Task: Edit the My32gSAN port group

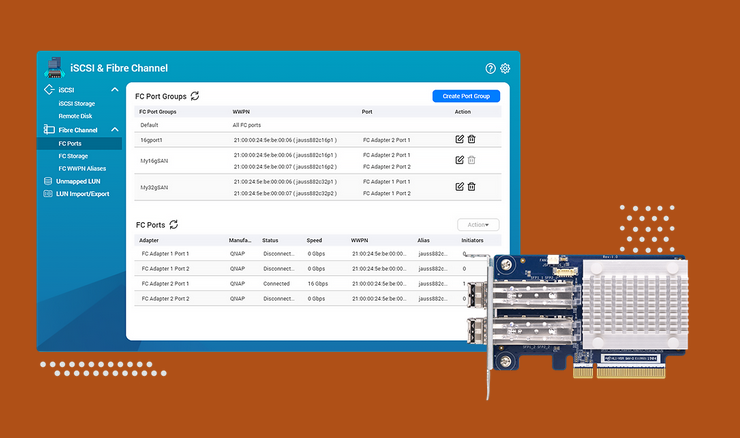Action: (459, 186)
